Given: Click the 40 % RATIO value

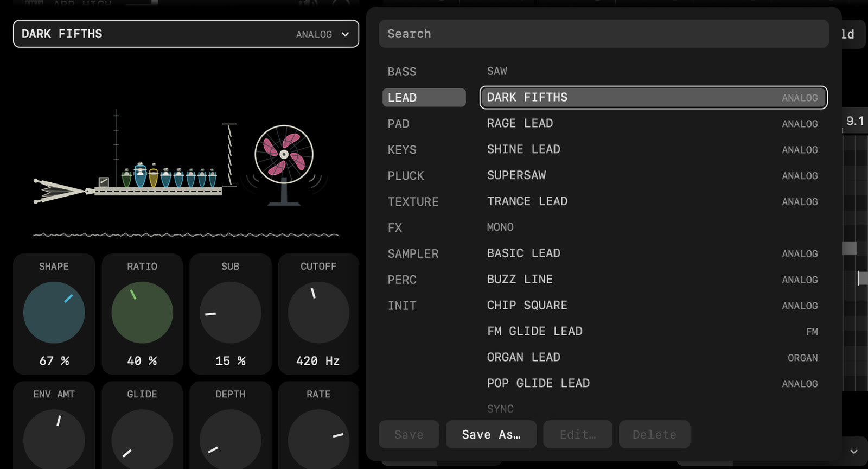Looking at the screenshot, I should tap(142, 361).
